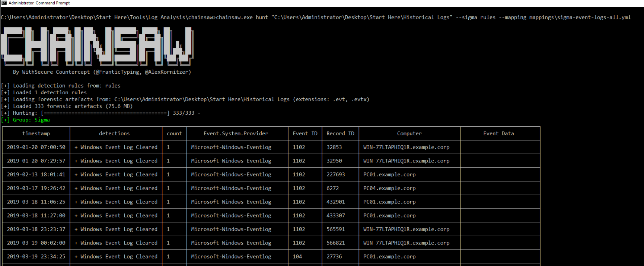Click the Hunting progress bar 333/333
The image size is (644, 266).
[101, 113]
